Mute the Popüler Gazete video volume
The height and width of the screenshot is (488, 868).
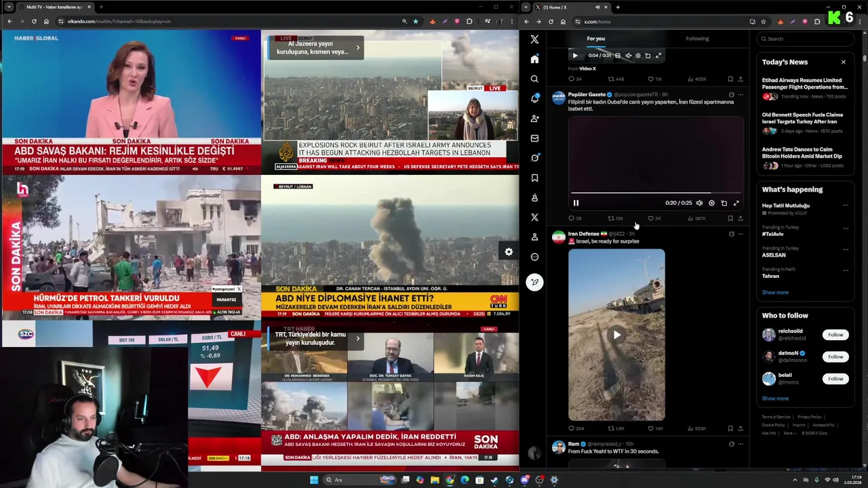pyautogui.click(x=699, y=203)
